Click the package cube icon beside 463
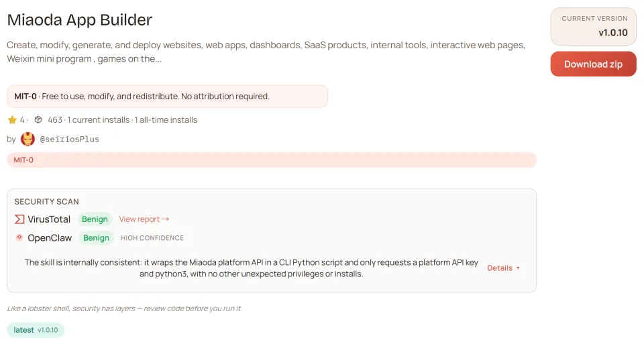This screenshot has width=644, height=340. point(38,120)
